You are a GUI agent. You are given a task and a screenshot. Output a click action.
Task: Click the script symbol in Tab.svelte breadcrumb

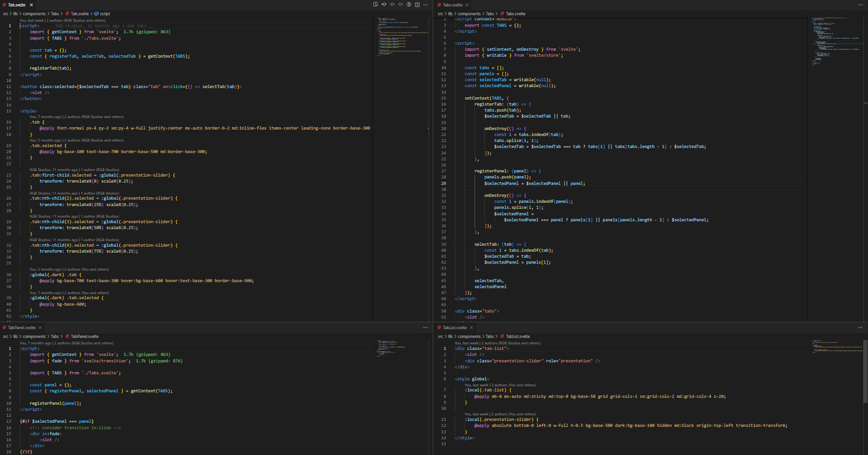[105, 14]
